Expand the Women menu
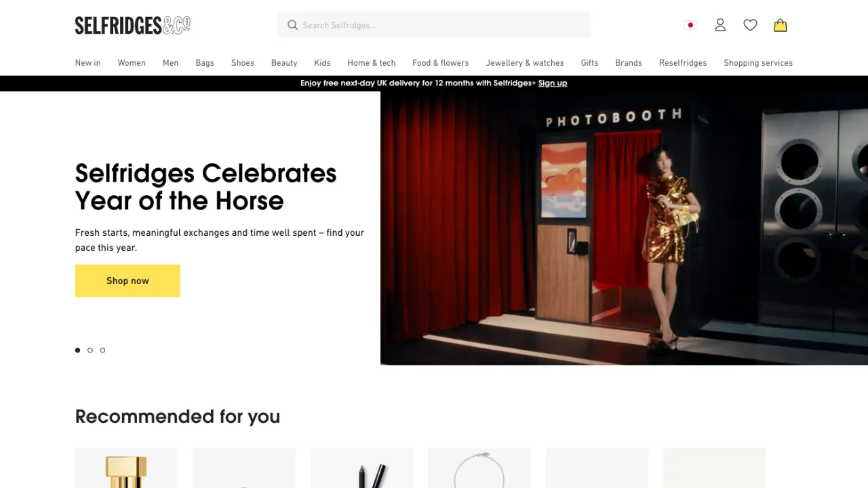This screenshot has width=868, height=488. click(132, 63)
